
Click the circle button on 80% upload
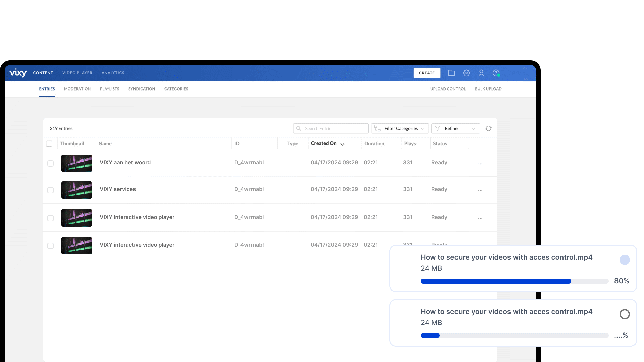pyautogui.click(x=625, y=260)
